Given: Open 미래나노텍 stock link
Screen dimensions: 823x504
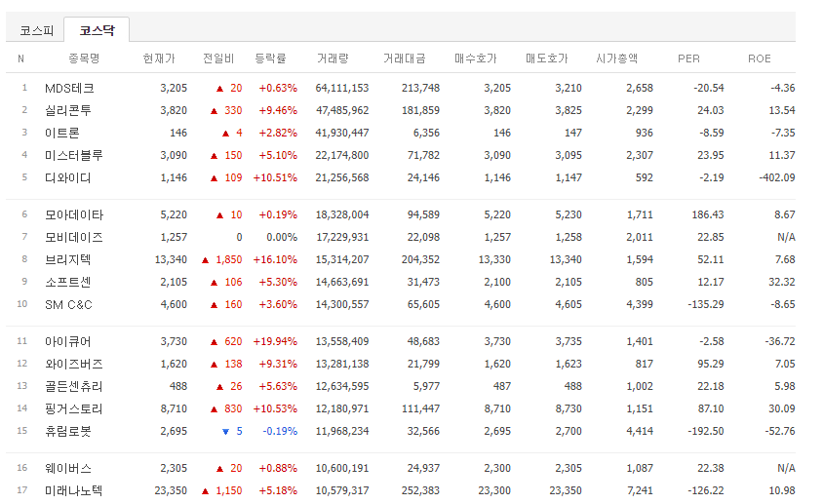Looking at the screenshot, I should (x=74, y=491).
